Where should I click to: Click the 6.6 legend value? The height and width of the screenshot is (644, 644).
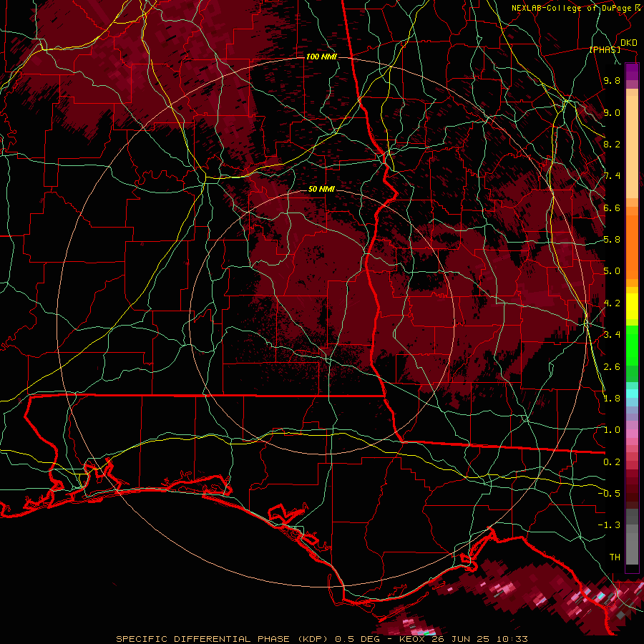[612, 208]
